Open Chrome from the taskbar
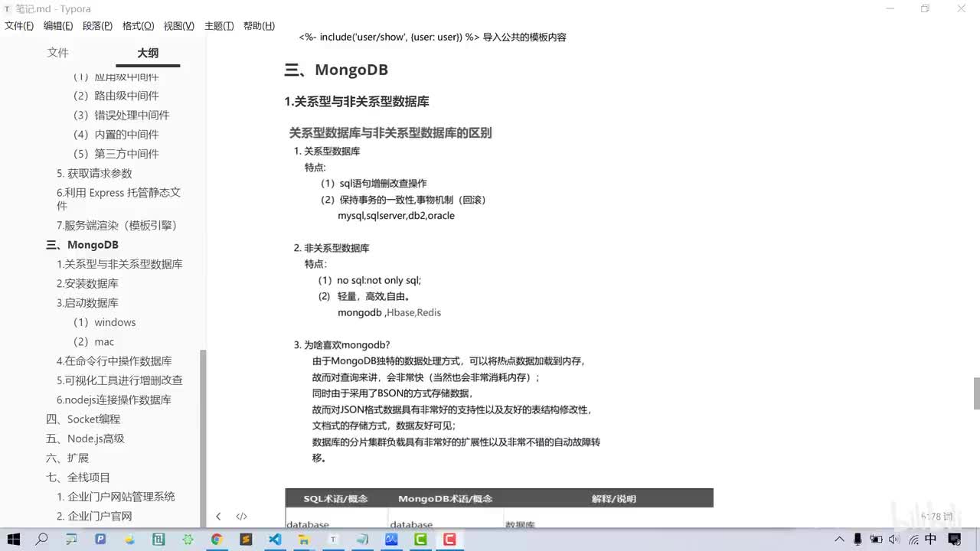The width and height of the screenshot is (980, 551). [x=217, y=540]
